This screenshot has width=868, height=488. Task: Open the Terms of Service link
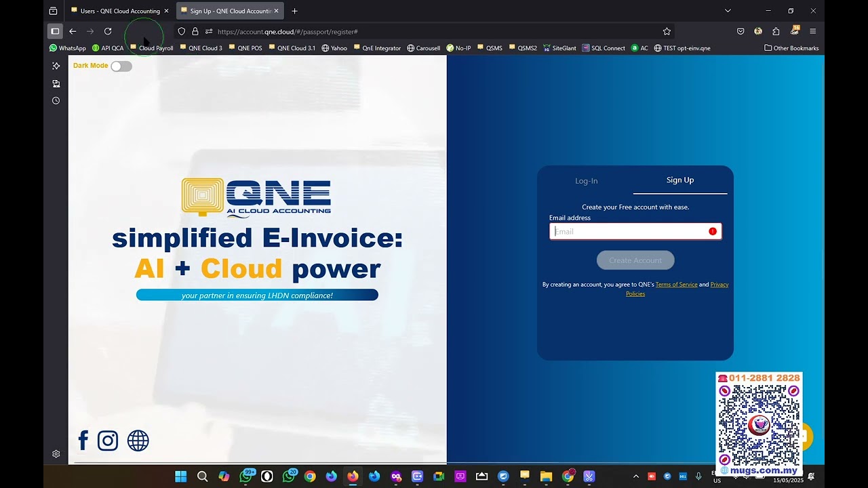click(676, 285)
